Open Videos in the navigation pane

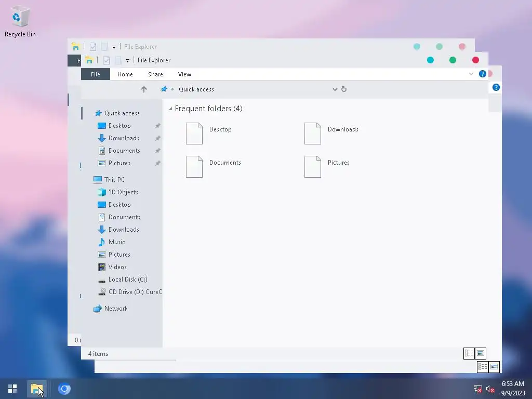(x=117, y=267)
